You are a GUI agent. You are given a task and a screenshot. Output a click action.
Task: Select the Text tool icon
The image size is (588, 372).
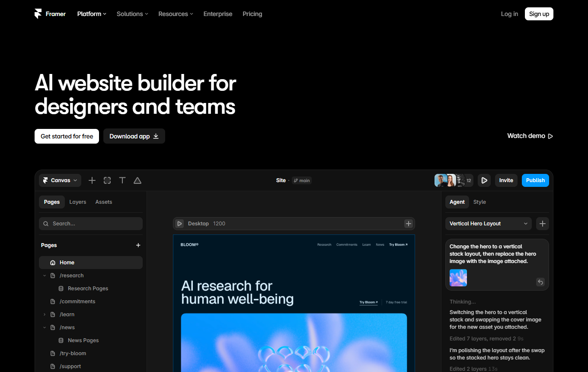(122, 180)
